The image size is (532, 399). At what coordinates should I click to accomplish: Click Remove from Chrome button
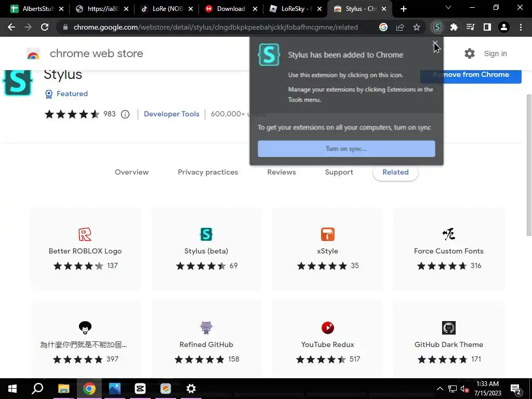[x=471, y=75]
